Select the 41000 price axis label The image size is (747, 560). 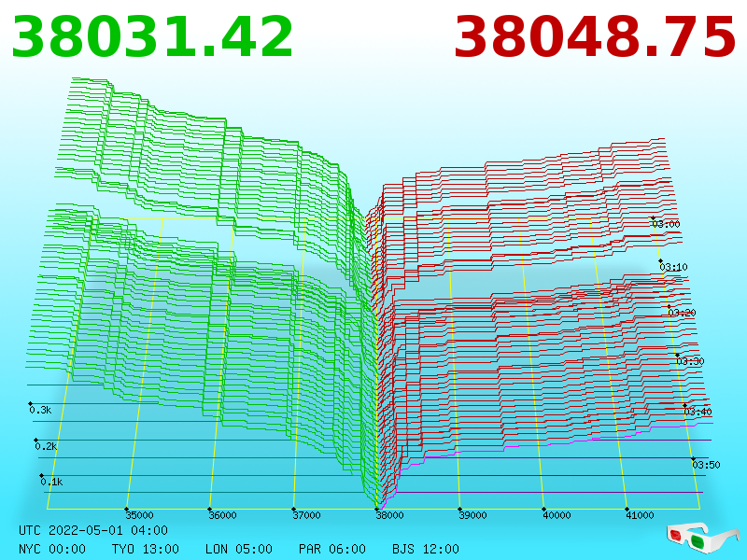(x=640, y=515)
